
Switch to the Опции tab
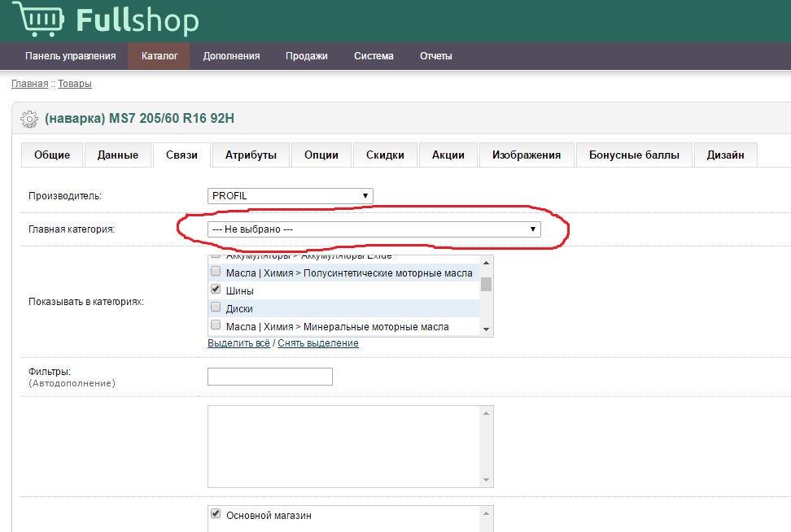(321, 155)
